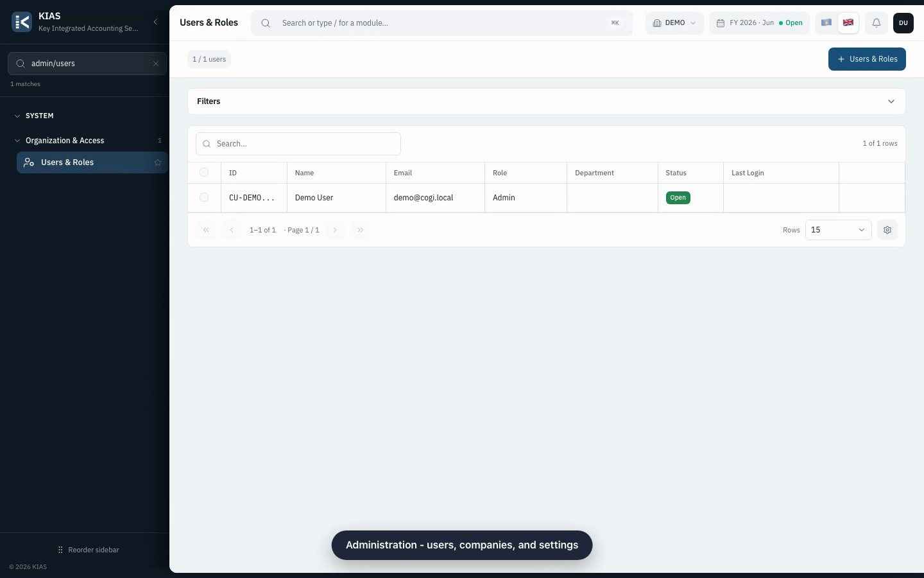Viewport: 924px width, 578px height.
Task: Go to the next page
Action: pyautogui.click(x=335, y=230)
